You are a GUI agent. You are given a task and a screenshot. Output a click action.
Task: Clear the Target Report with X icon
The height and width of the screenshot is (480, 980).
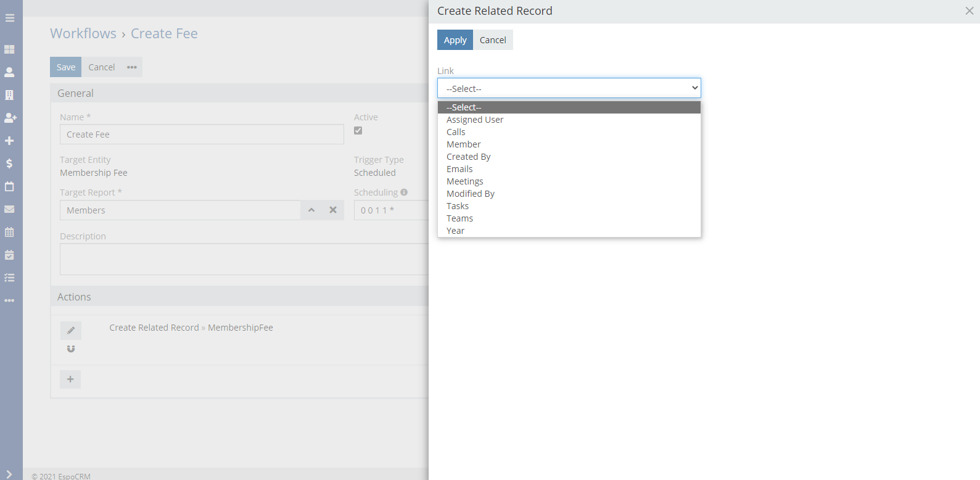(x=333, y=210)
